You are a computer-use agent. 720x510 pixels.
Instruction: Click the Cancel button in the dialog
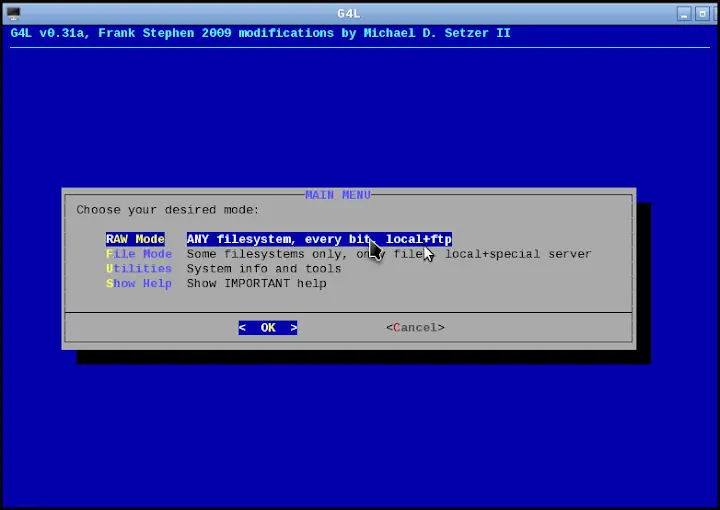(x=415, y=328)
